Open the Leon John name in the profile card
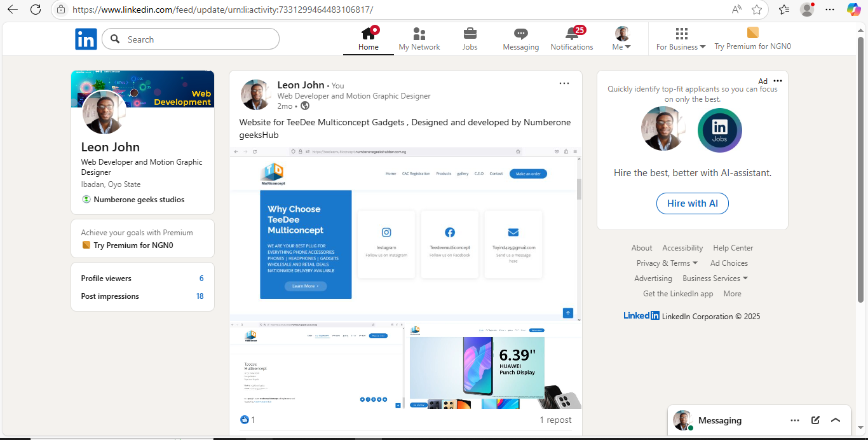 point(111,147)
